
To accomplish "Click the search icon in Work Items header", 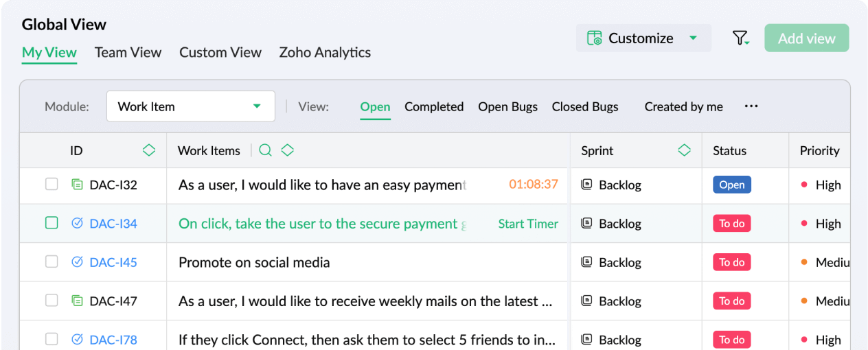I will [x=266, y=150].
